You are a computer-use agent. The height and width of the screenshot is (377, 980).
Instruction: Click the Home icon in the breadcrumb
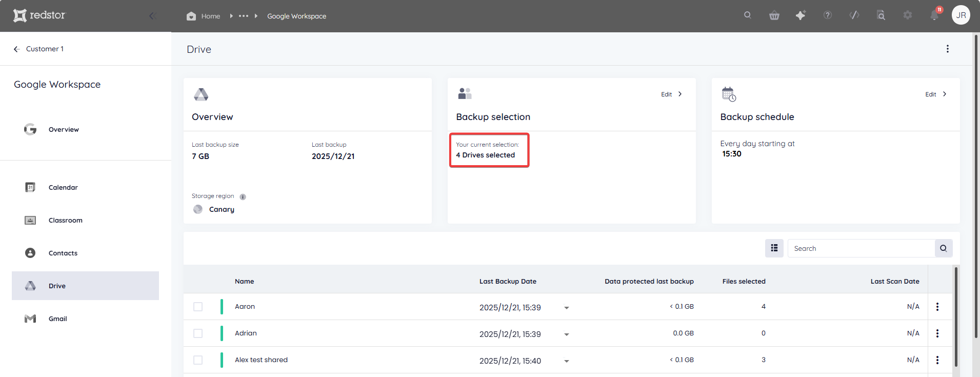(191, 16)
